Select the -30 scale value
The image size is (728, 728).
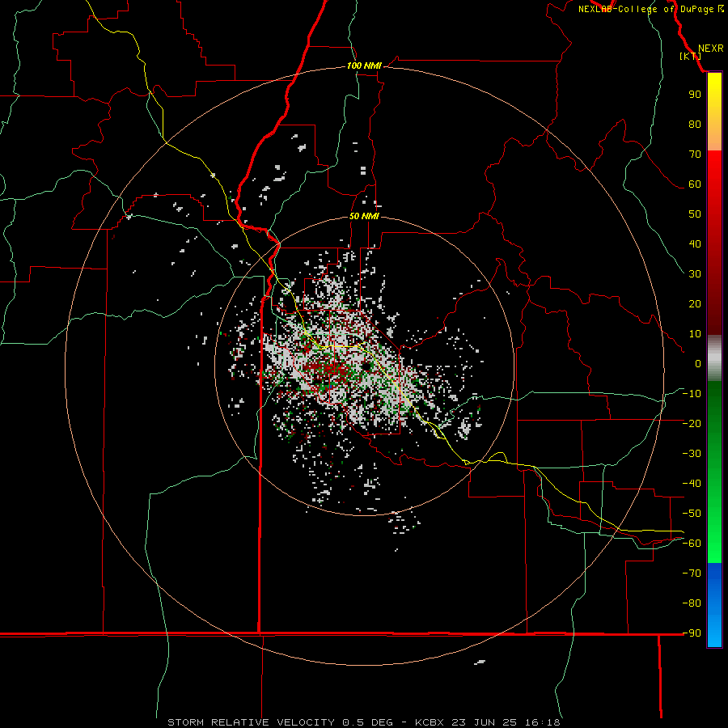[x=692, y=454]
